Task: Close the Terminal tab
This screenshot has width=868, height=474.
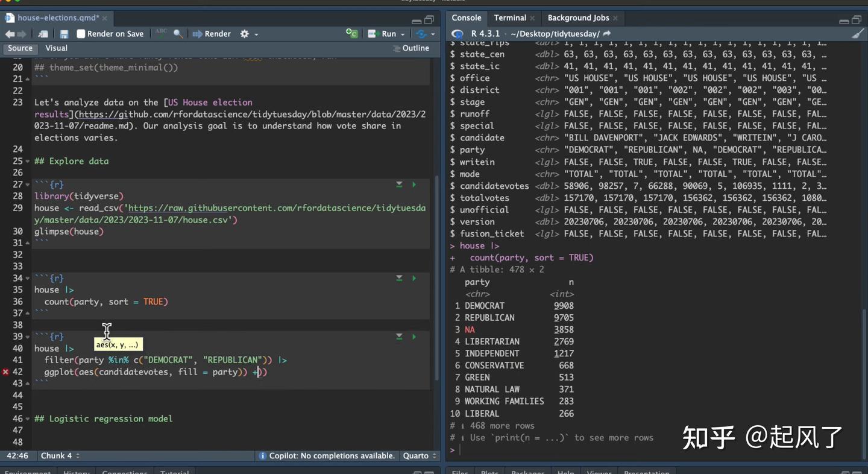Action: 532,19
